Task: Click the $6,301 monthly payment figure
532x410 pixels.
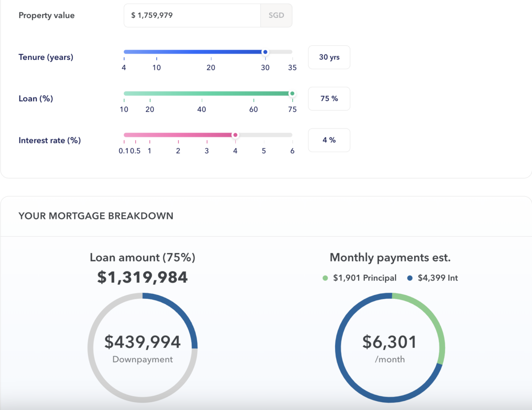Action: (390, 342)
